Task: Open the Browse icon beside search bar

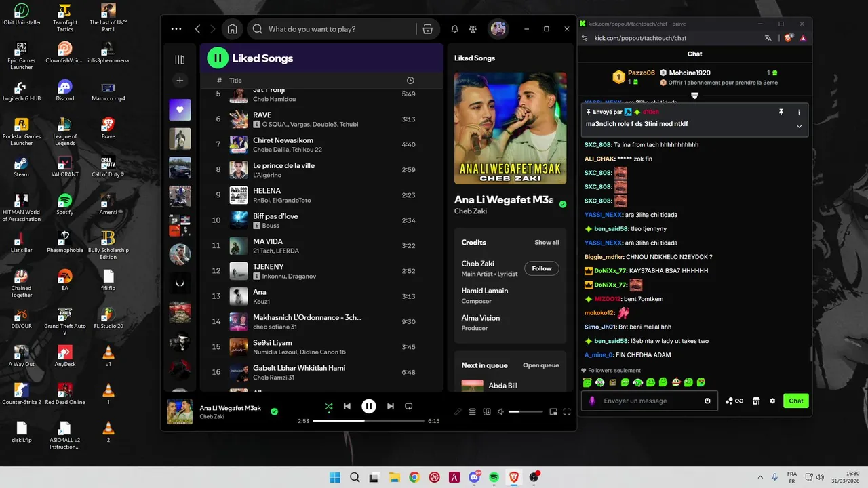Action: click(x=427, y=29)
